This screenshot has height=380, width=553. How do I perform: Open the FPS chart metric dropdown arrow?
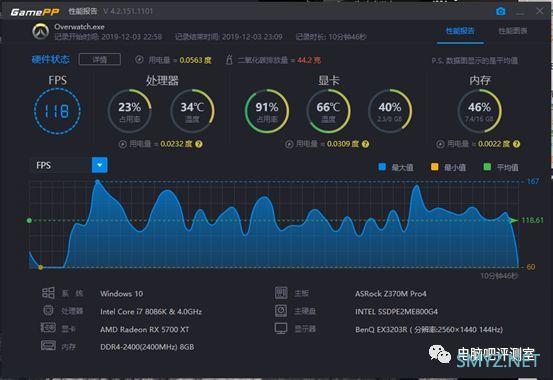[x=99, y=165]
